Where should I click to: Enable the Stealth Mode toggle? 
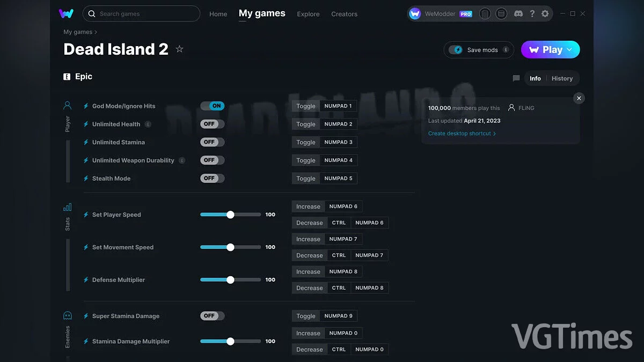pyautogui.click(x=213, y=179)
